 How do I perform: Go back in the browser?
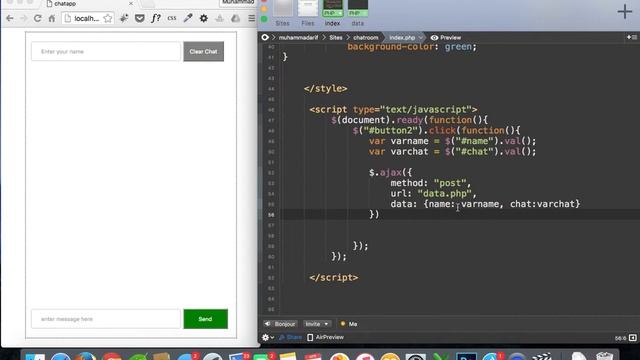10,18
